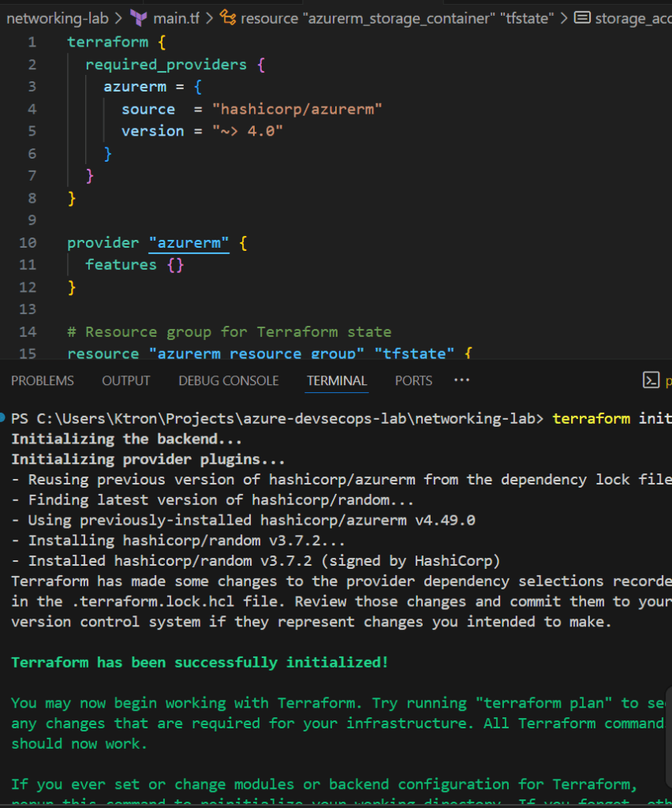This screenshot has width=672, height=808.
Task: Open the panel's more views ellipsis menu
Action: click(x=461, y=380)
